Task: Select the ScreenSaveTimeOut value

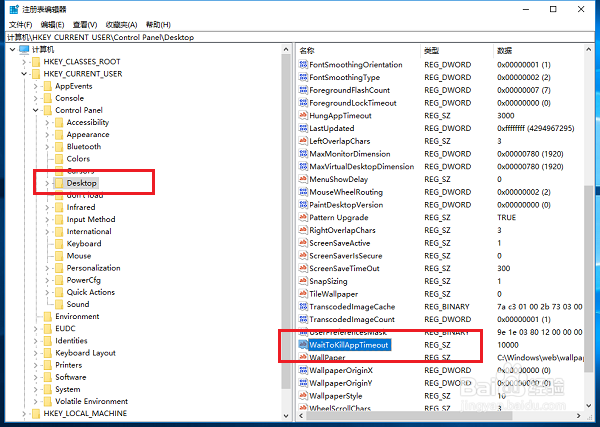Action: coord(344,268)
